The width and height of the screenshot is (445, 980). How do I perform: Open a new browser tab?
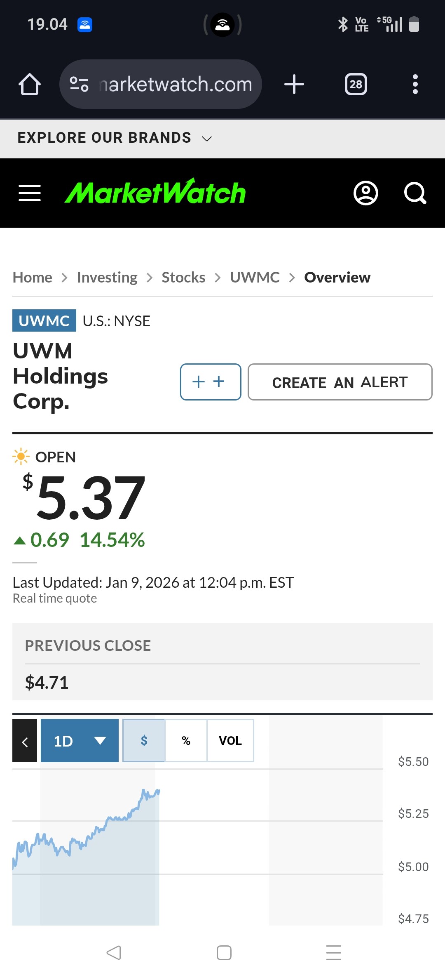pyautogui.click(x=294, y=85)
